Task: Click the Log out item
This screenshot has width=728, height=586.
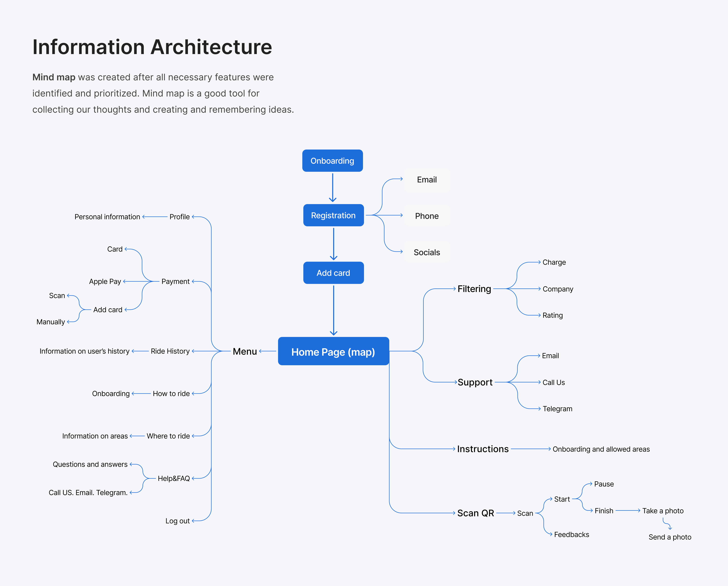Action: point(177,521)
